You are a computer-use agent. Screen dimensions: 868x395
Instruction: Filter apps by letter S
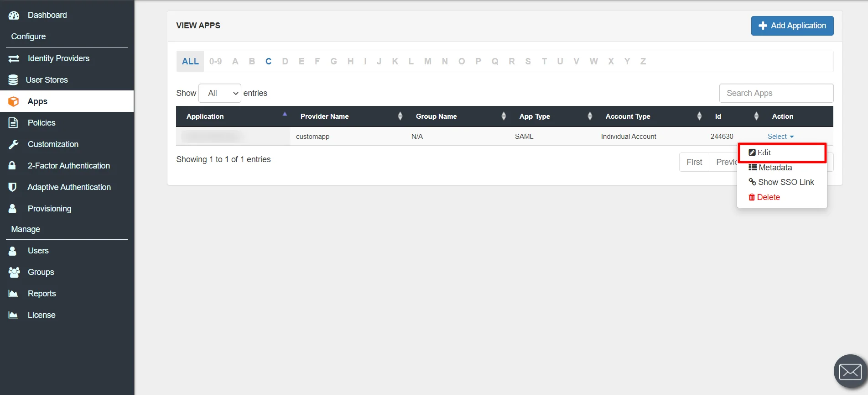528,61
